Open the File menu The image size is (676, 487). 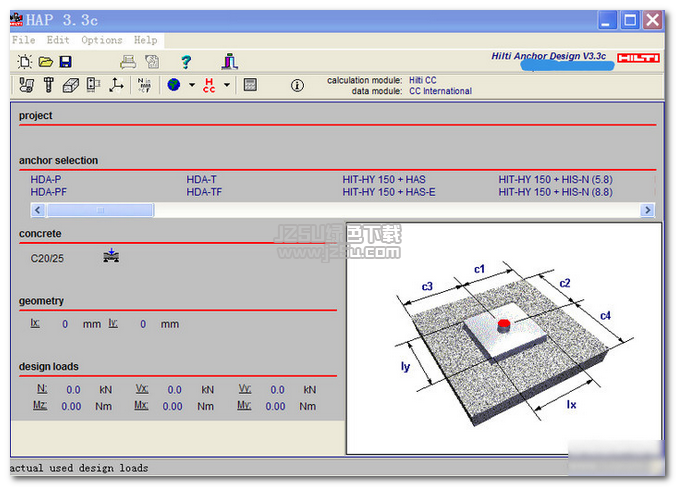pyautogui.click(x=24, y=40)
